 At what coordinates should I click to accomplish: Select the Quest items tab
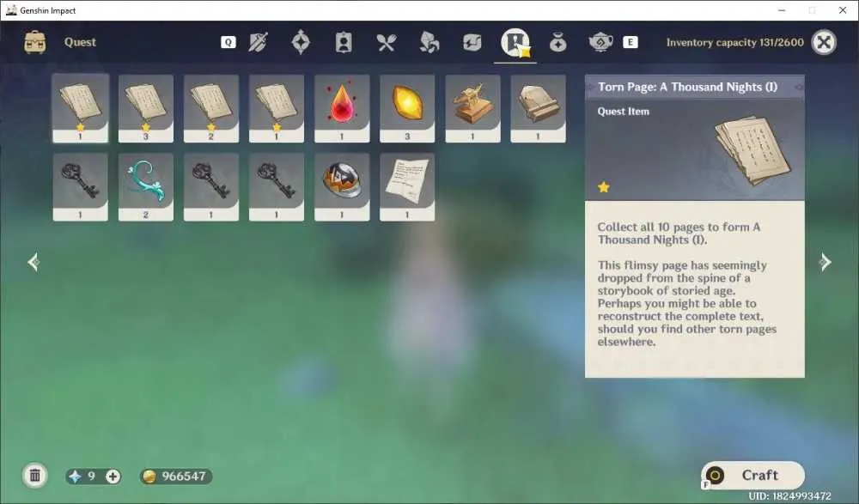(515, 43)
